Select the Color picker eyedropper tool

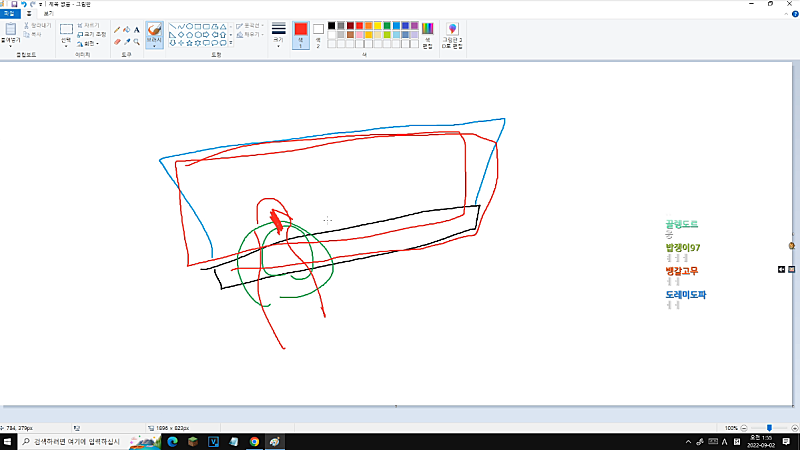[x=127, y=42]
